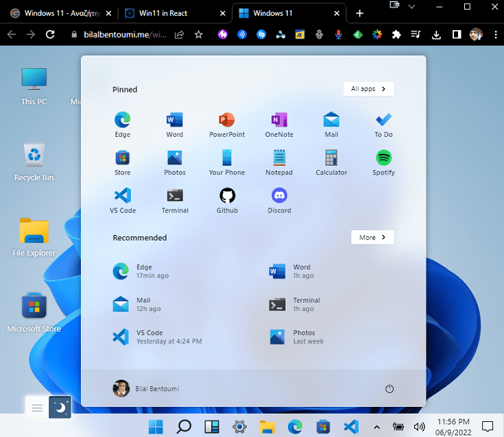Expand All apps list
This screenshot has width=504, height=437.
pyautogui.click(x=368, y=89)
